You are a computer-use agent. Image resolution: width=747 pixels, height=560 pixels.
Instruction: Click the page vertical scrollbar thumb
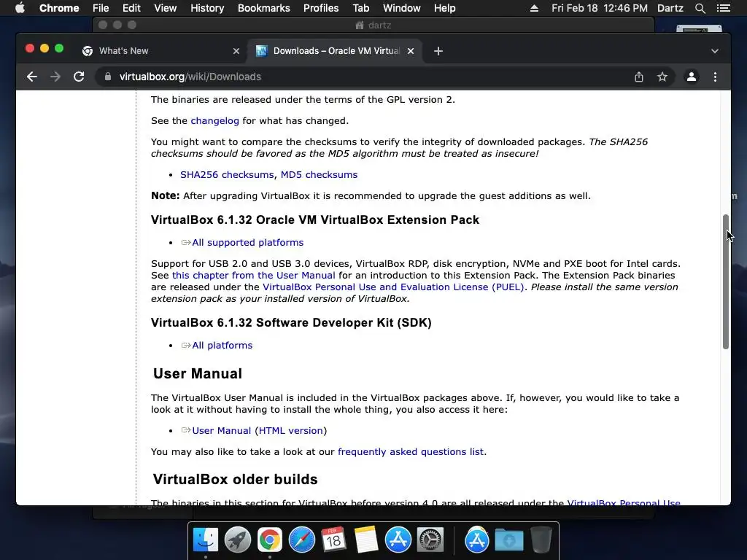(726, 282)
